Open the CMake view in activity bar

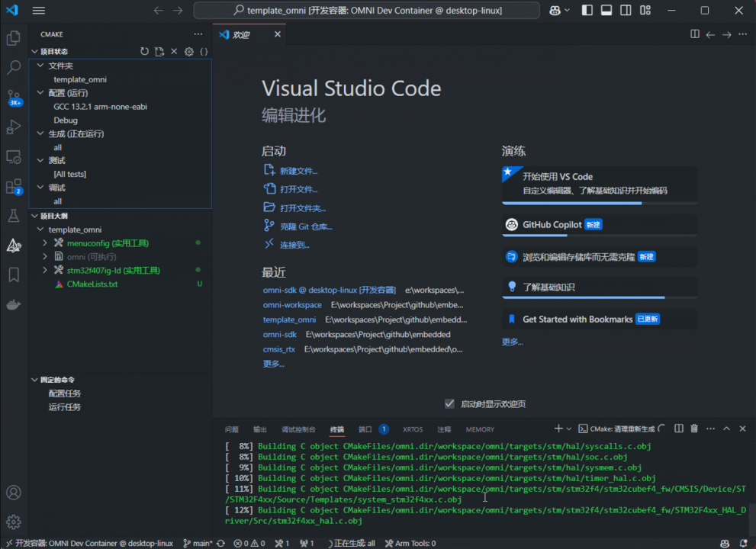pos(14,246)
